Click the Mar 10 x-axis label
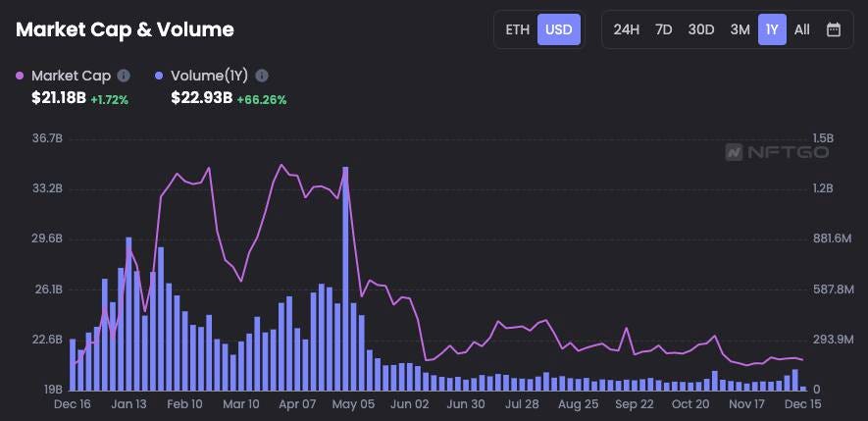Image resolution: width=868 pixels, height=421 pixels. pyautogui.click(x=241, y=404)
